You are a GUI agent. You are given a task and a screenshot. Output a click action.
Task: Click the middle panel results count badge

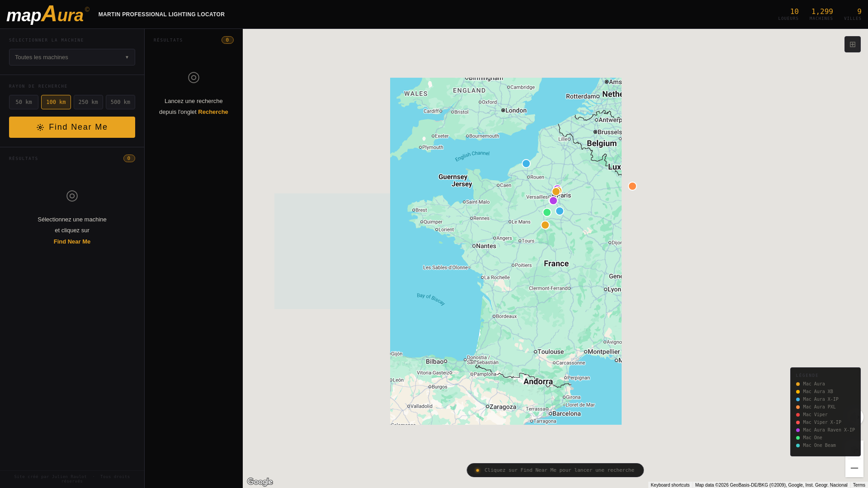click(x=227, y=40)
